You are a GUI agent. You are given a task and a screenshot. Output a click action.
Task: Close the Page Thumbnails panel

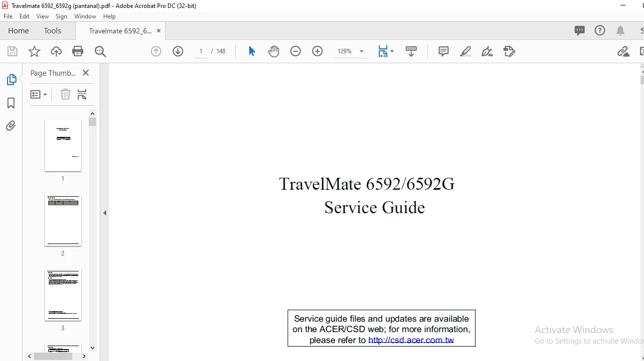click(x=86, y=73)
